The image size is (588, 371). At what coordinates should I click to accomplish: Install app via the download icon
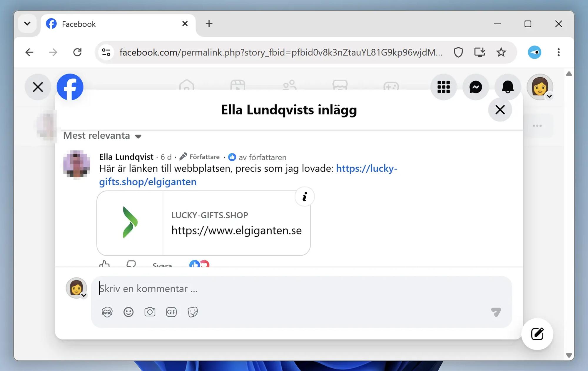coord(480,52)
